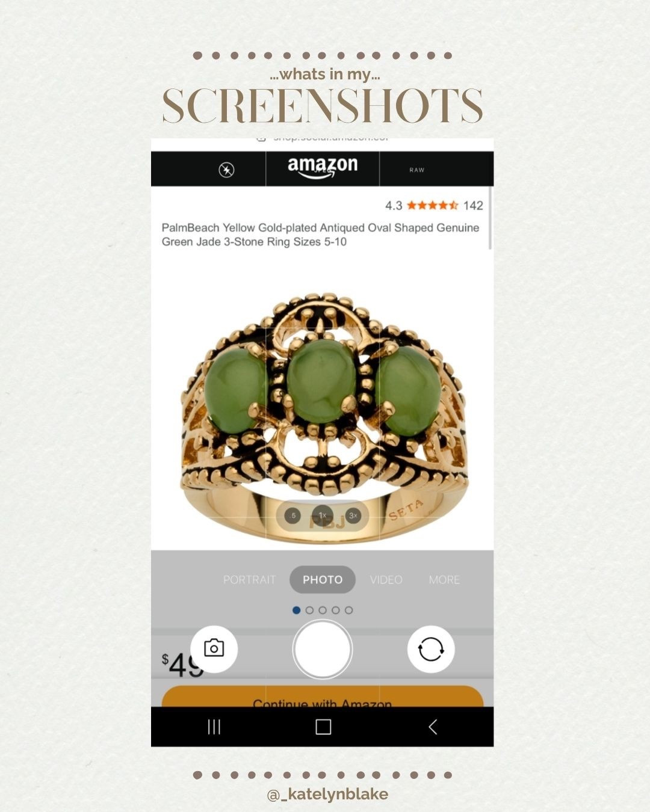Enable RAW capture mode
The width and height of the screenshot is (650, 812).
(x=417, y=170)
